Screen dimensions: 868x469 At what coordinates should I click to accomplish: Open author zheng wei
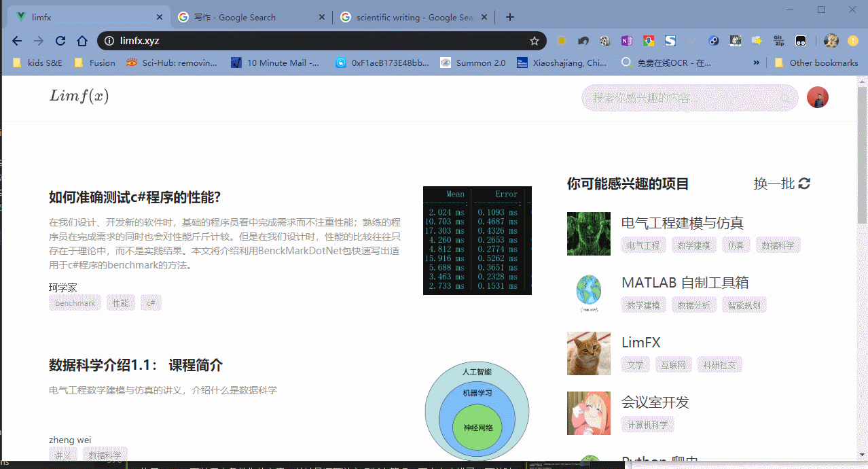70,440
